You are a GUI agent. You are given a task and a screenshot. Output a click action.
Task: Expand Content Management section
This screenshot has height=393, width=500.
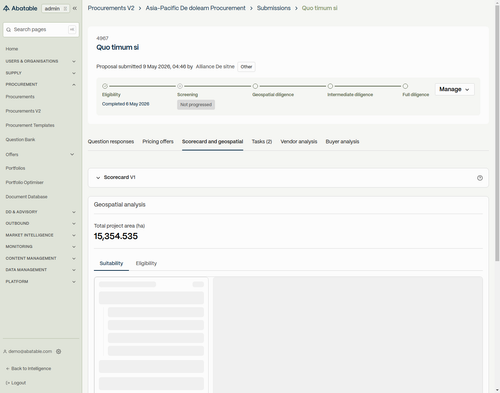pyautogui.click(x=40, y=258)
